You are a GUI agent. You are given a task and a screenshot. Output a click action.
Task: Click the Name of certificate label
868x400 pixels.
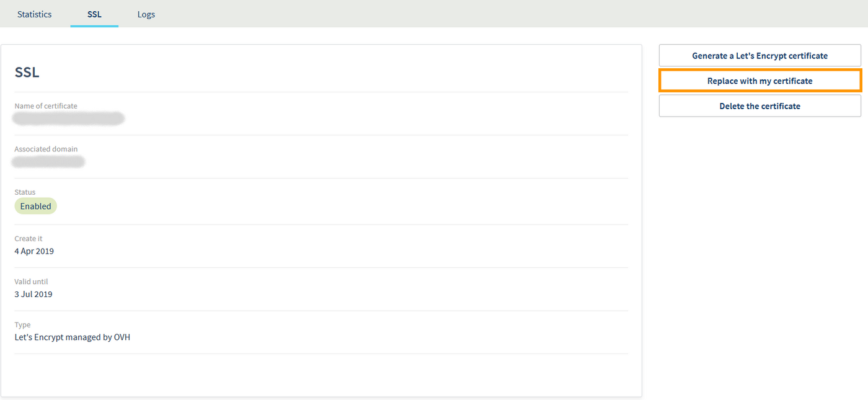click(x=46, y=105)
